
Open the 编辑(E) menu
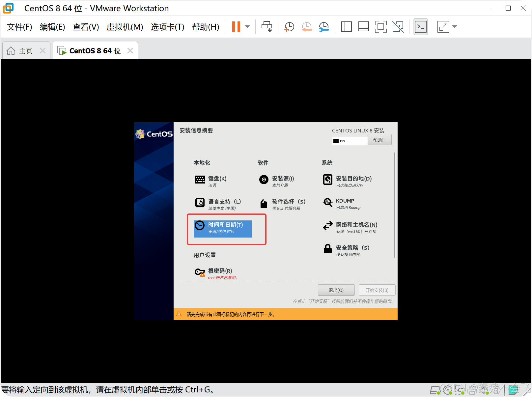pyautogui.click(x=52, y=27)
